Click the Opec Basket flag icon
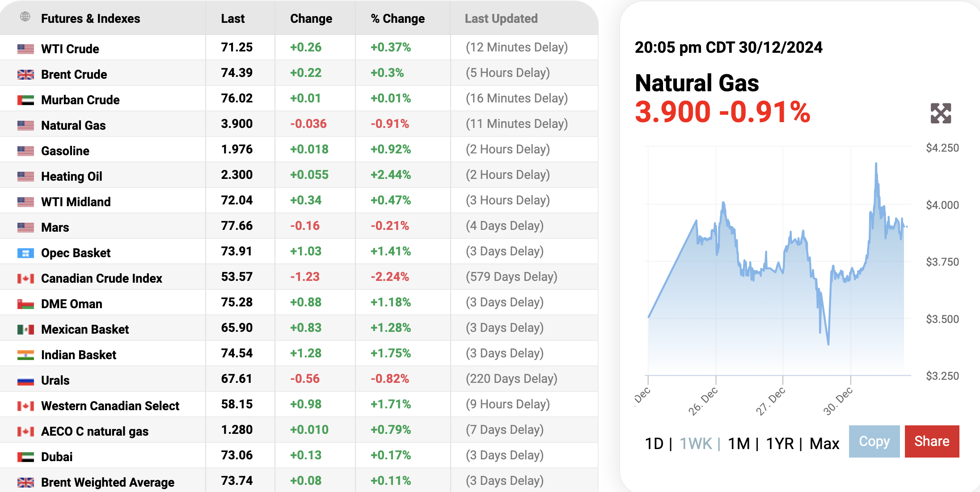The height and width of the screenshot is (492, 980). tap(25, 253)
